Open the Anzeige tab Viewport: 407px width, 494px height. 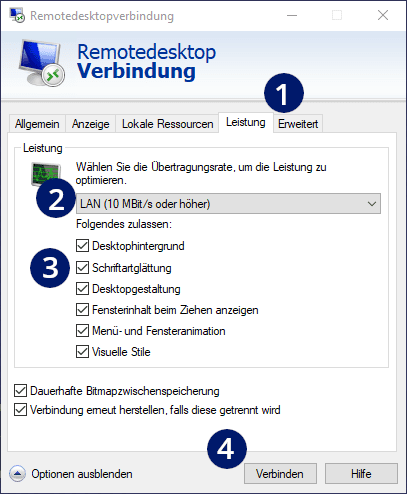click(x=91, y=124)
